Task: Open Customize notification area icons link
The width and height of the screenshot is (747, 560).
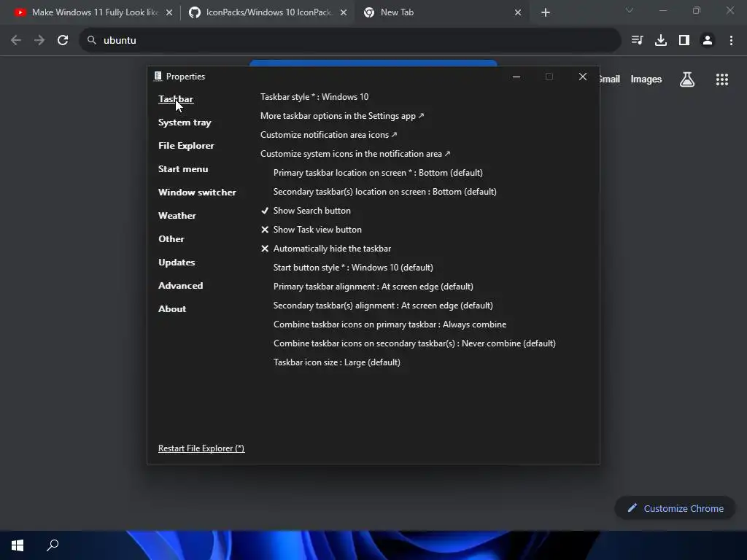Action: [329, 135]
